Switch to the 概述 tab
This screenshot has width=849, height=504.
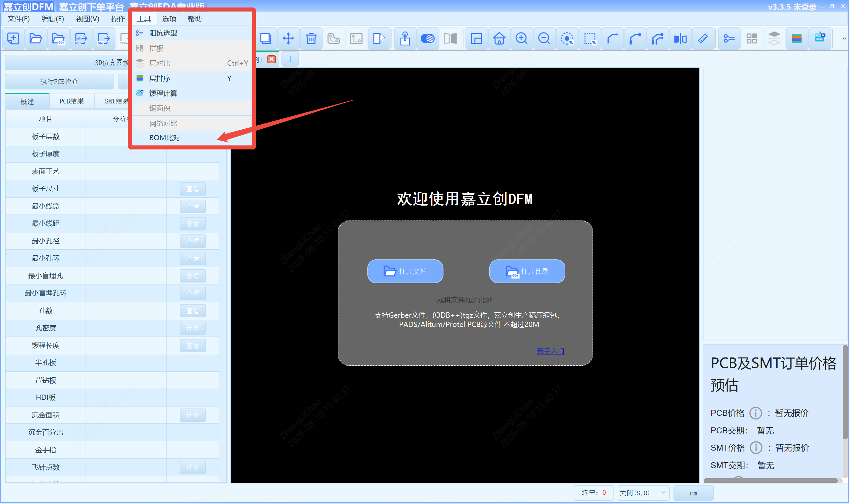click(x=27, y=101)
